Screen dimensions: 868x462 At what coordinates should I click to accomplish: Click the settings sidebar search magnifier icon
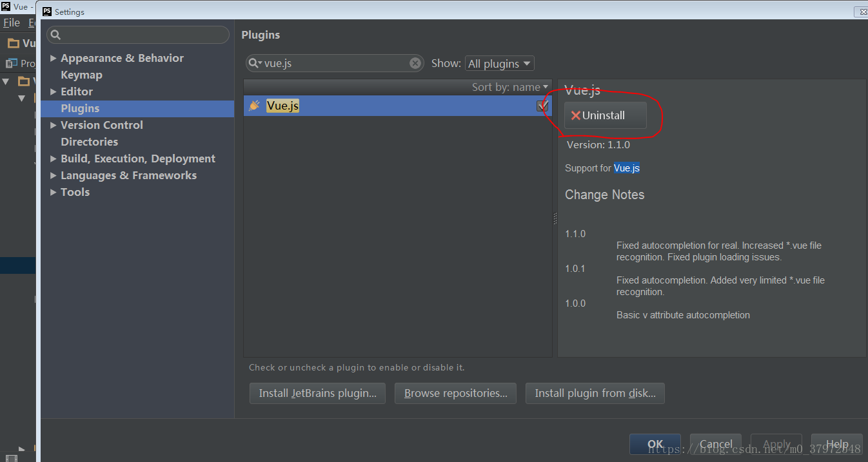click(x=55, y=35)
